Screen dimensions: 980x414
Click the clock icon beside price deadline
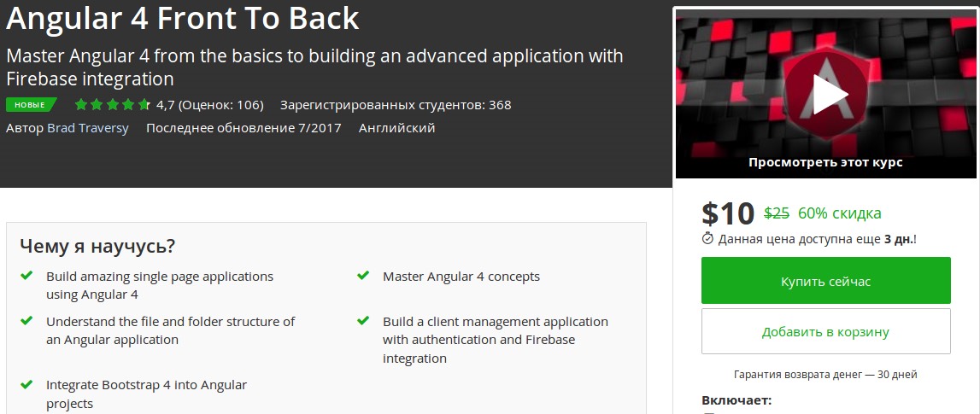coord(707,238)
